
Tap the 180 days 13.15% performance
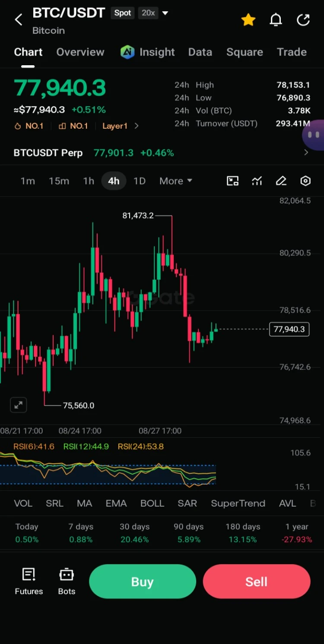coord(243,533)
